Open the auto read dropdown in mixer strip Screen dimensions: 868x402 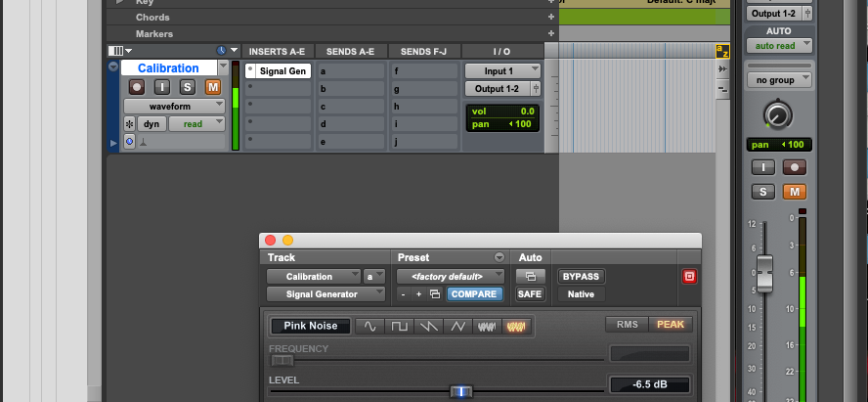click(779, 46)
